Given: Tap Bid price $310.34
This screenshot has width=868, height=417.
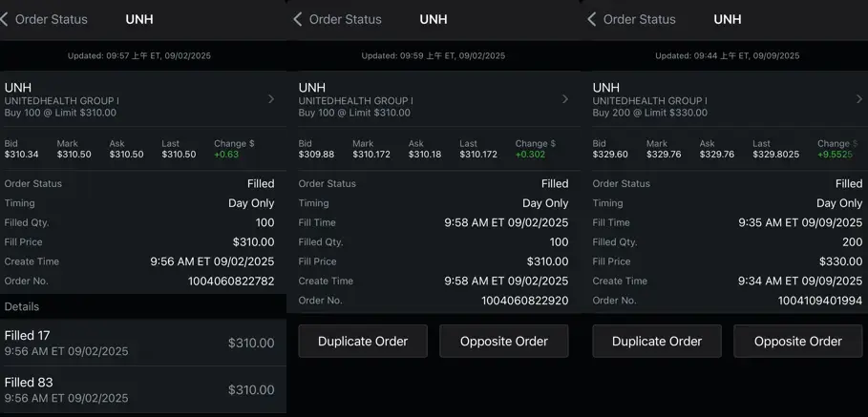Looking at the screenshot, I should pos(22,155).
